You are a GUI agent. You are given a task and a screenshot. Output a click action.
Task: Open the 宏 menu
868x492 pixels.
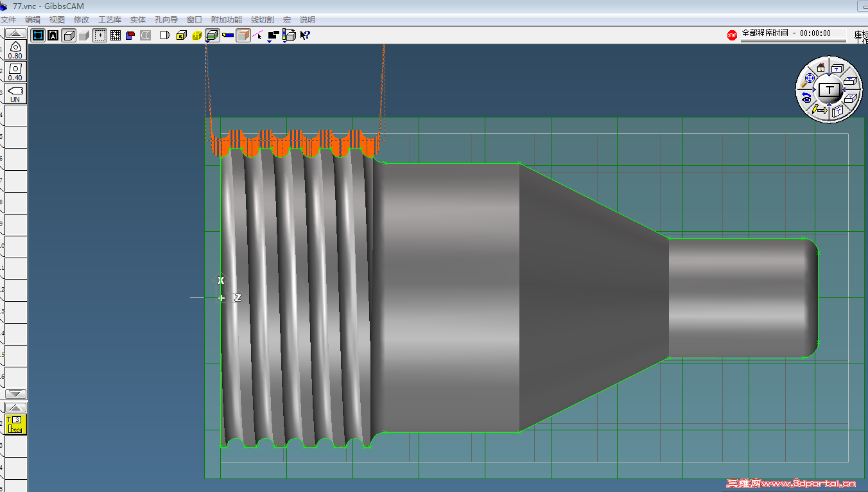(x=287, y=20)
